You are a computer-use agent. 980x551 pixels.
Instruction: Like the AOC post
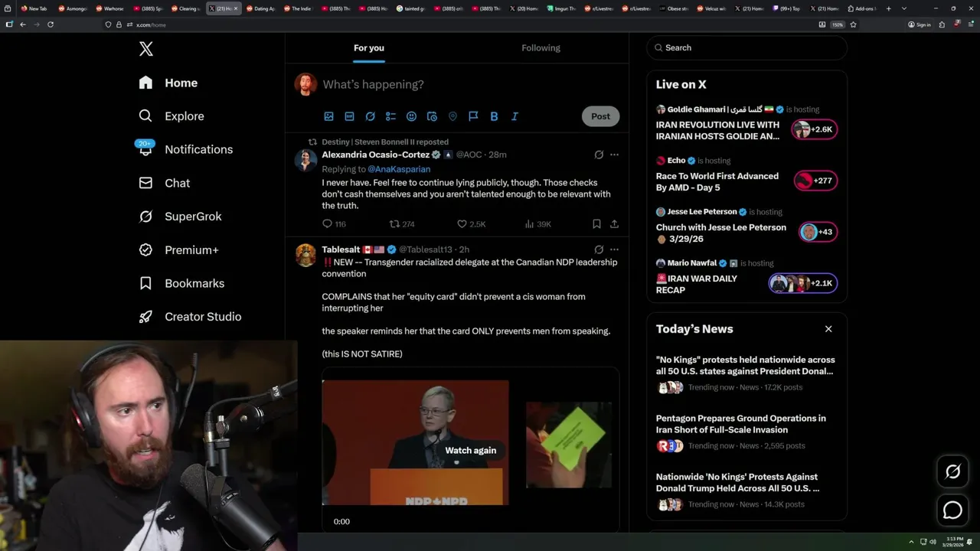tap(471, 224)
